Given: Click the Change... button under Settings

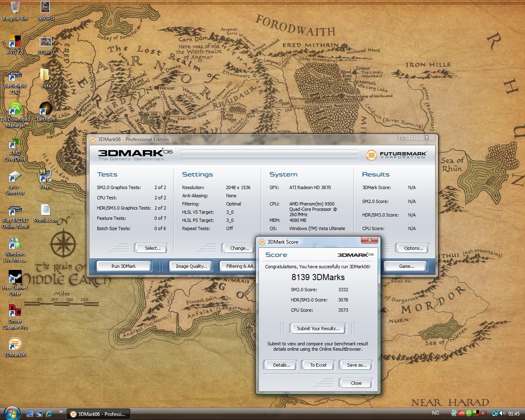Looking at the screenshot, I should pos(240,248).
